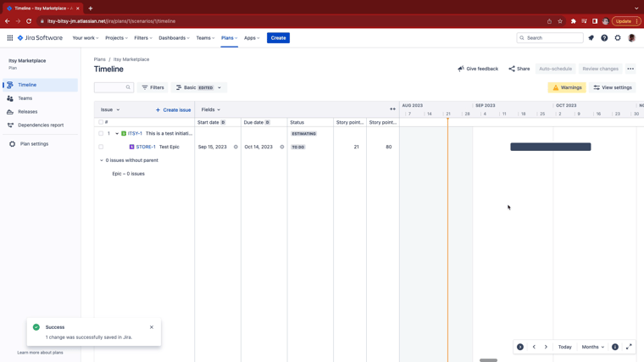Open the Projects menu
644x362 pixels.
coord(116,38)
